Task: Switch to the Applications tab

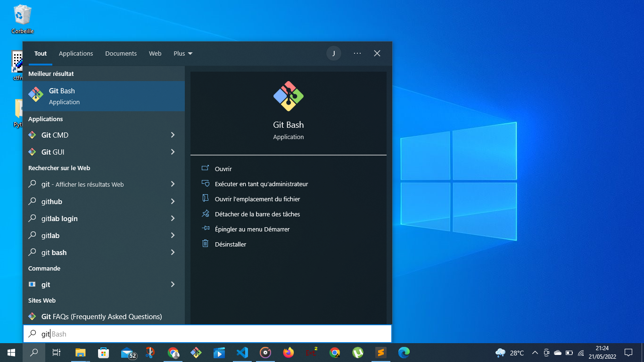Action: pyautogui.click(x=76, y=54)
